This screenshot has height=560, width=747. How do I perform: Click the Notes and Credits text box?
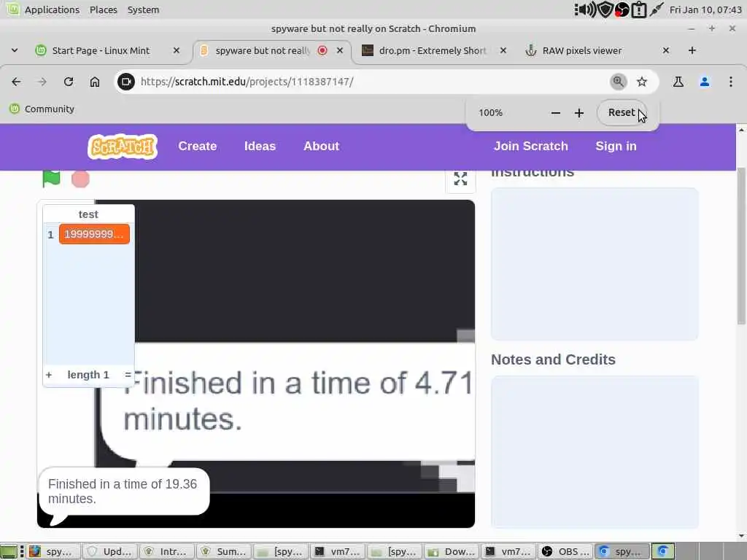595,451
